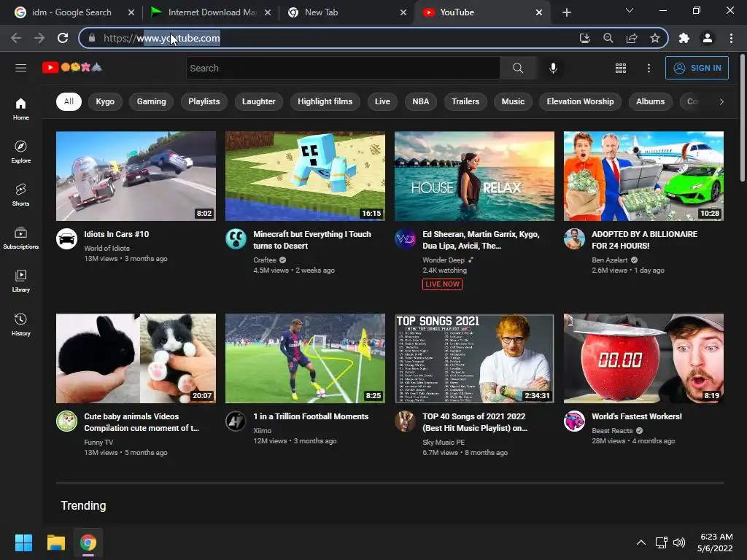The width and height of the screenshot is (747, 560).
Task: Select the Highlight films chip
Action: point(325,101)
